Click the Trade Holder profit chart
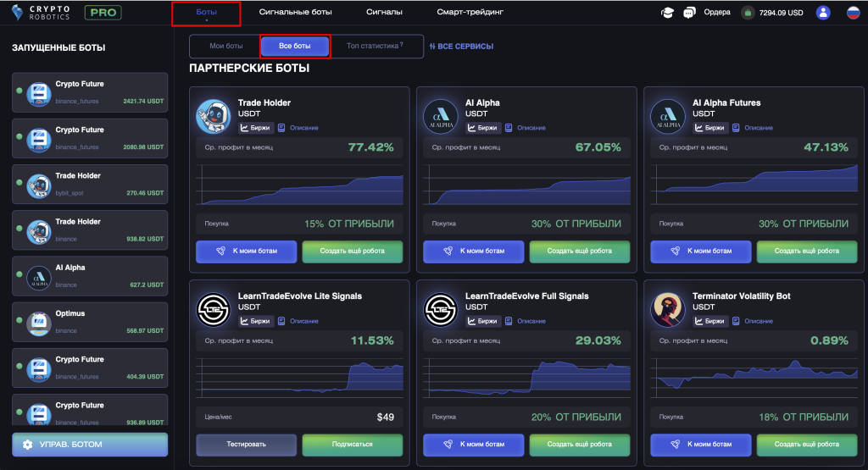Image resolution: width=868 pixels, height=470 pixels. pyautogui.click(x=299, y=185)
